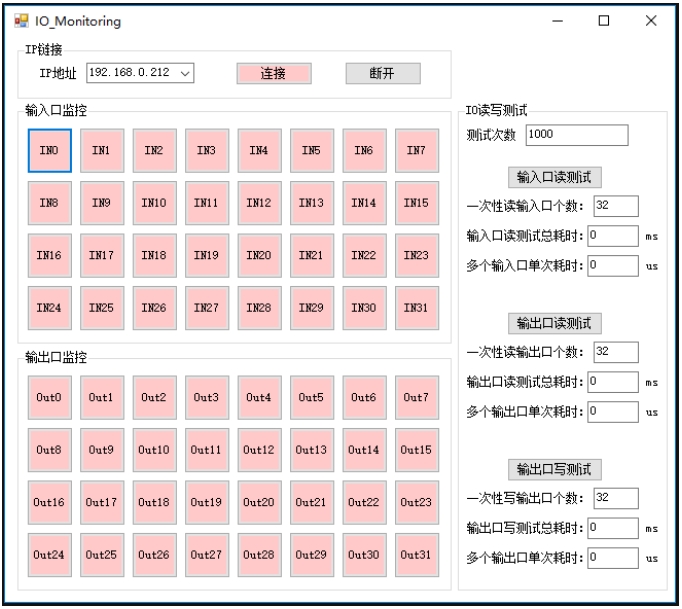Toggle the Out16 output button
Screen dimensions: 682x609
[x=50, y=502]
